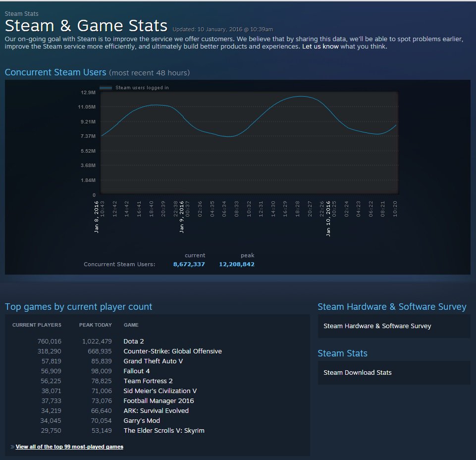Click the 'Top games by current player count' heading
This screenshot has height=460, width=476.
(x=78, y=307)
